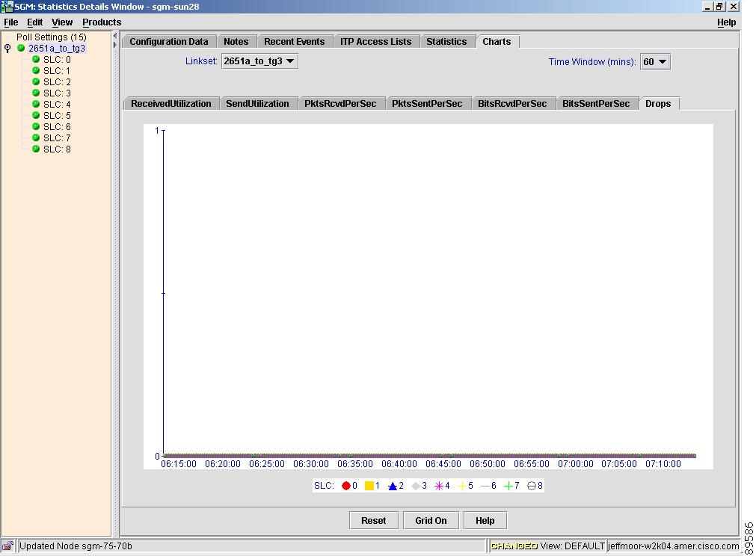Show the SendUtilization chart tab
This screenshot has height=556, width=756.
(257, 104)
